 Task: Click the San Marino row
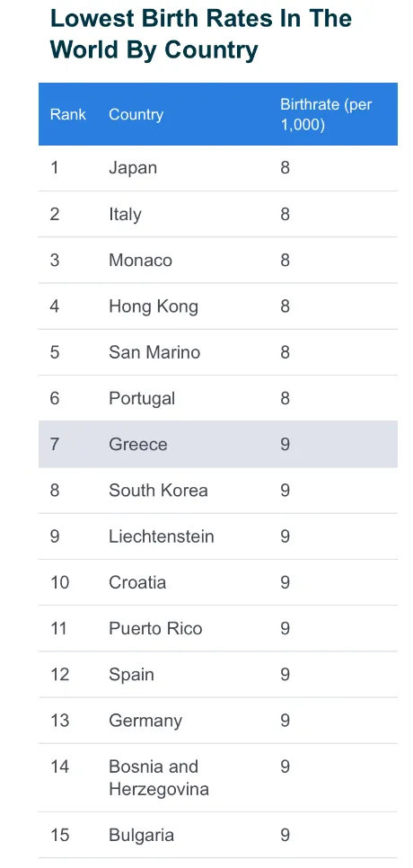coord(218,352)
